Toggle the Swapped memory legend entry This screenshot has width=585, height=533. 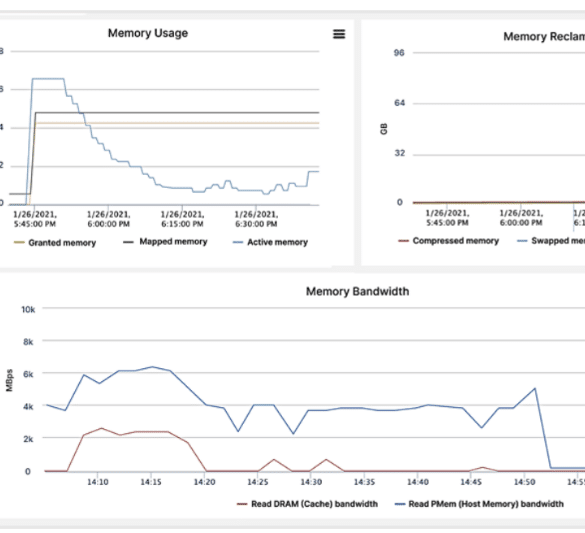[551, 241]
